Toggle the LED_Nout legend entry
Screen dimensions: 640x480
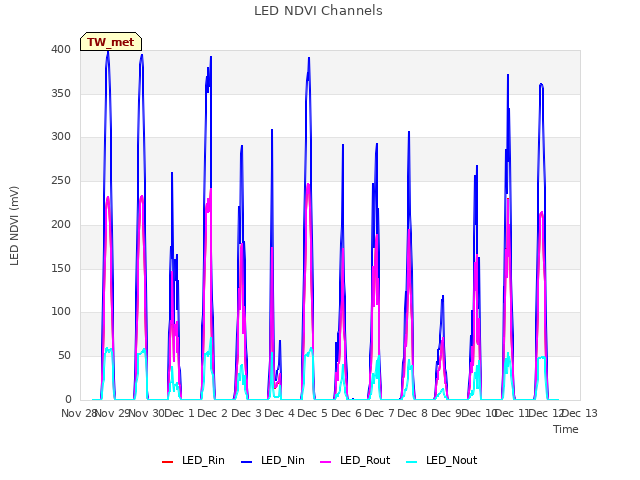(442, 460)
